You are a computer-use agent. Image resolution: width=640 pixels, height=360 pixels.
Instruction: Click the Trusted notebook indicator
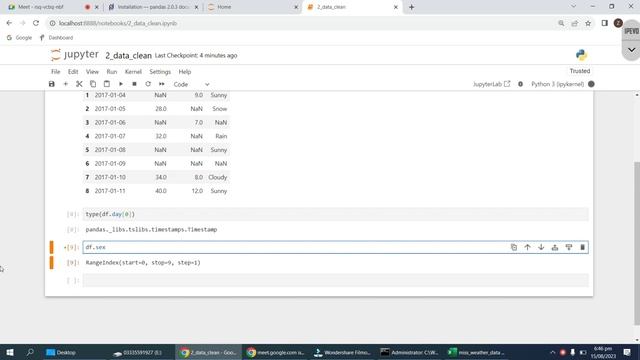(x=580, y=71)
